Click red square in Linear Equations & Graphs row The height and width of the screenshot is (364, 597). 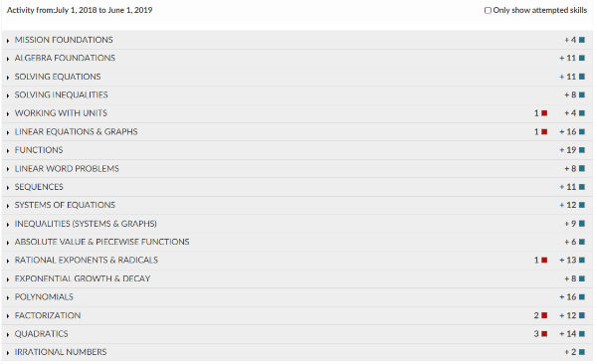click(x=544, y=131)
